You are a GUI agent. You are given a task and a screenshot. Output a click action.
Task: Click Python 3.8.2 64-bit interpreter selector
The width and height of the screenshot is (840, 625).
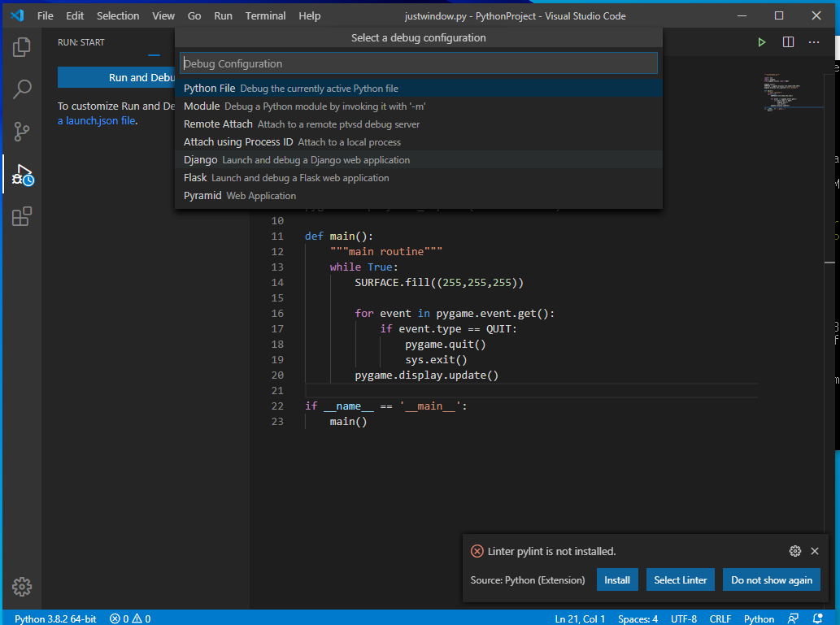55,618
